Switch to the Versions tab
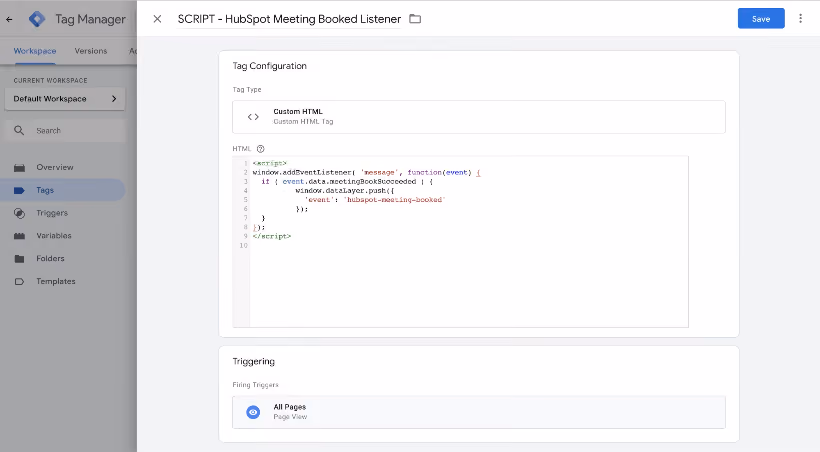The width and height of the screenshot is (820, 452). pos(90,51)
